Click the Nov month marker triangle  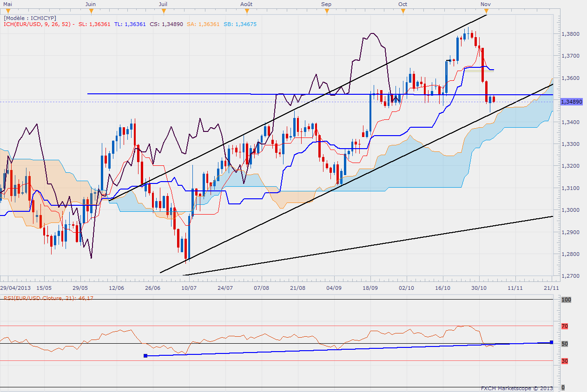click(486, 10)
